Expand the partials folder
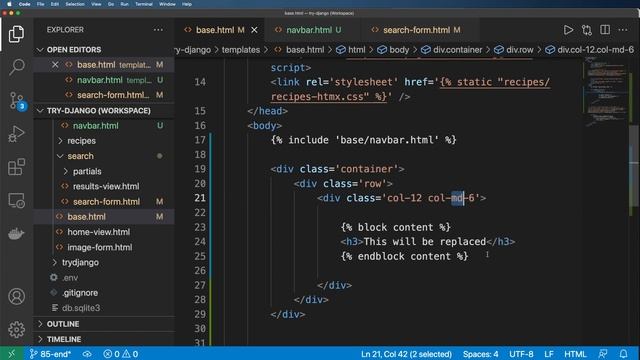This screenshot has height=360, width=640. [87, 171]
